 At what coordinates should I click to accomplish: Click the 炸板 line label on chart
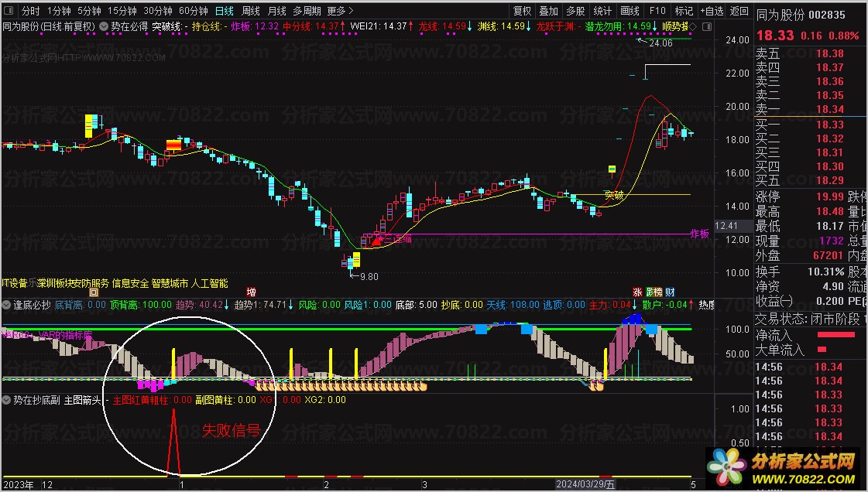pos(700,234)
